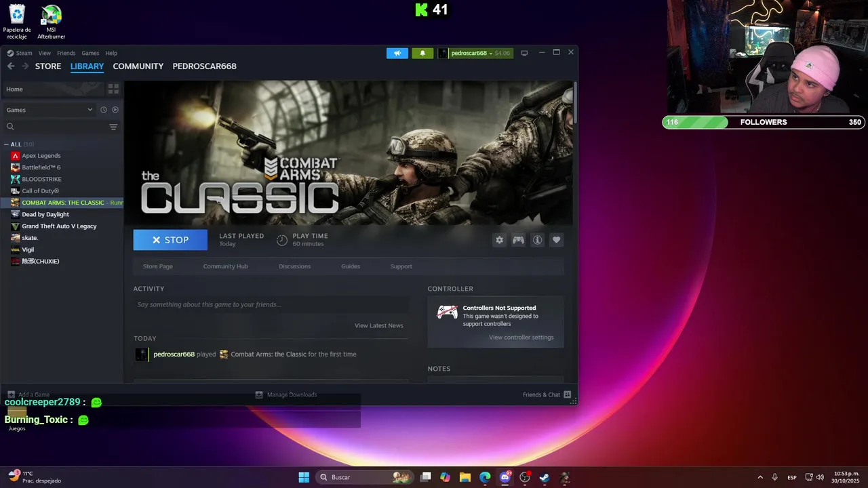Click View Latest News

pos(379,325)
